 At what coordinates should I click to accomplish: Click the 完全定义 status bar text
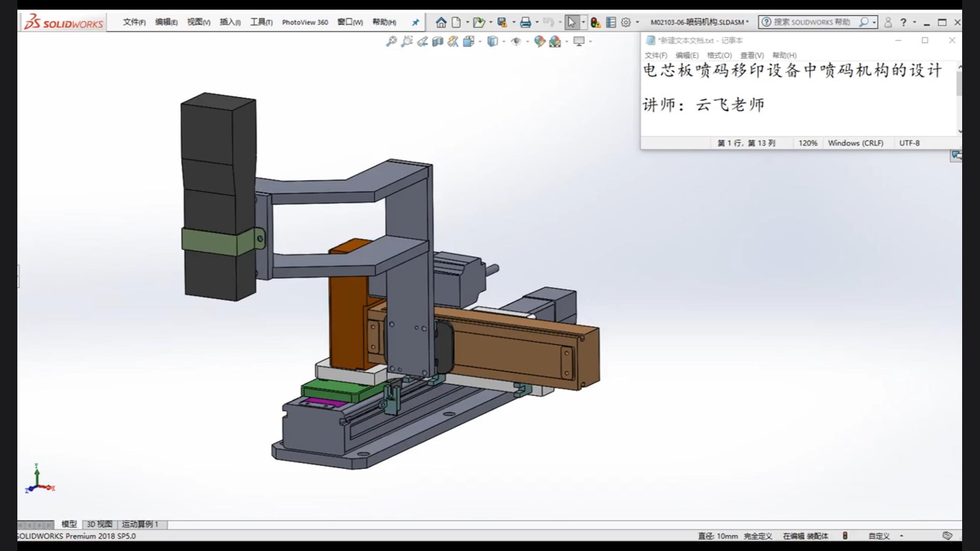758,536
